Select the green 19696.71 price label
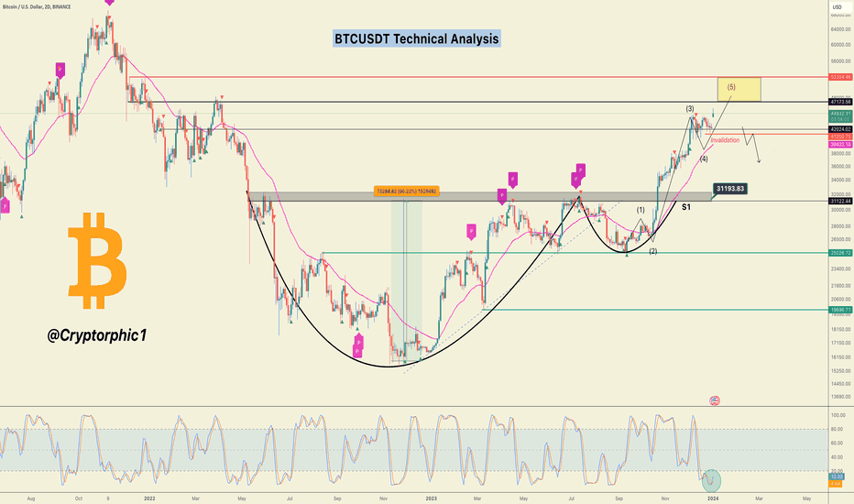 pos(841,310)
